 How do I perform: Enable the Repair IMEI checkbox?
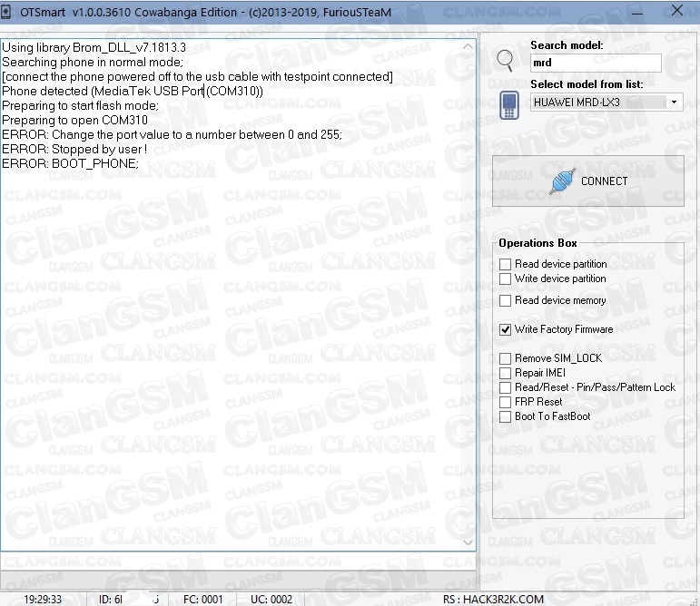click(505, 373)
